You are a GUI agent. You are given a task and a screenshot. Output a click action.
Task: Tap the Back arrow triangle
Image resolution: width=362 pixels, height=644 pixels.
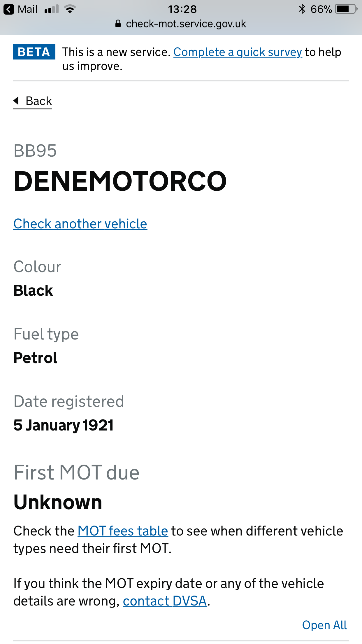click(16, 101)
